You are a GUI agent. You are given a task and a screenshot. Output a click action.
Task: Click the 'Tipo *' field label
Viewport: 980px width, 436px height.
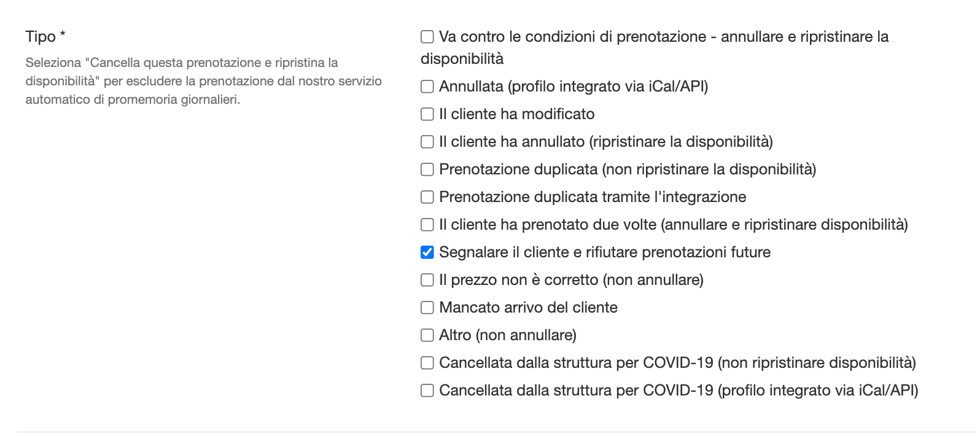pos(45,37)
